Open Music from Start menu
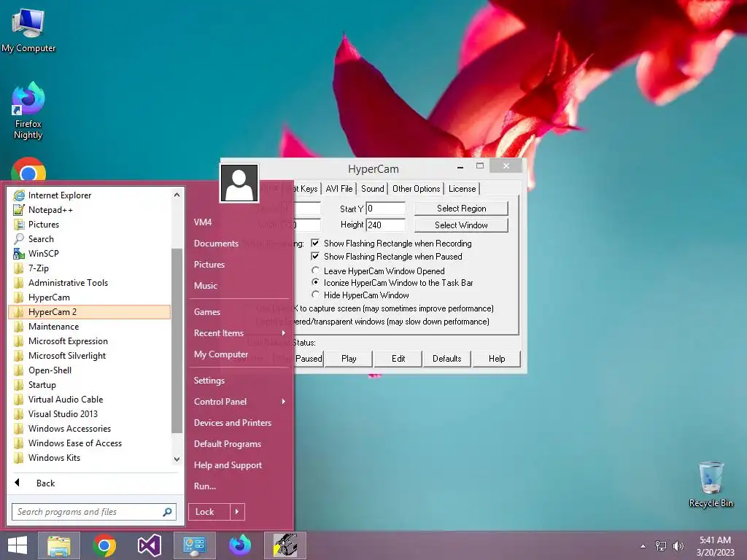The image size is (747, 560). click(x=239, y=286)
